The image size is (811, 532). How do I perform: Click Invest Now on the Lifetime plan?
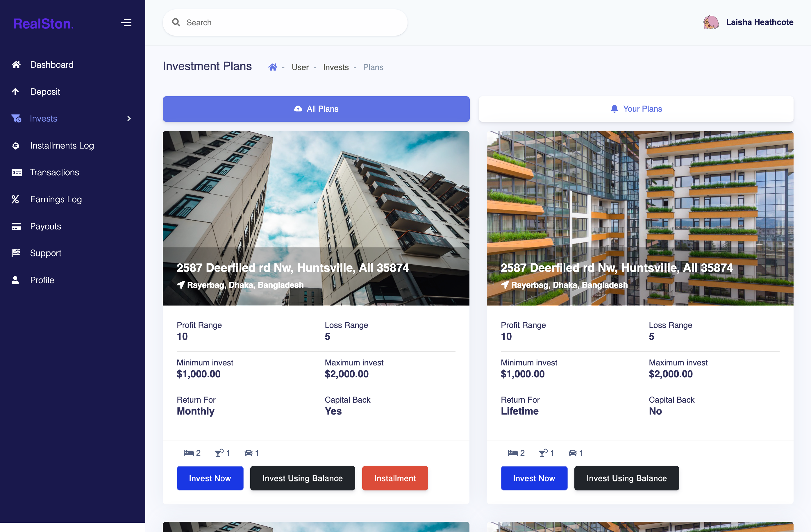tap(534, 478)
